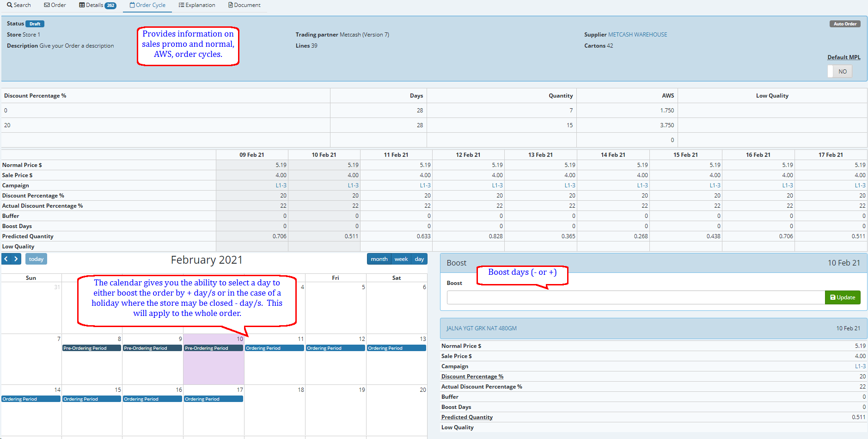
Task: Select Ordering Period event on the 16th
Action: [x=153, y=399]
